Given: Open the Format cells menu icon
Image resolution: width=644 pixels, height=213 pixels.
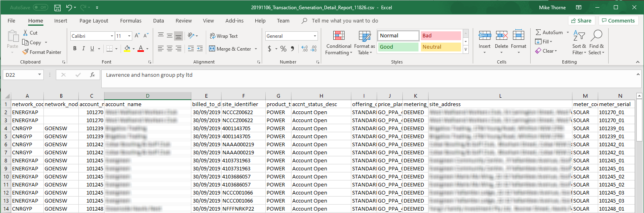Looking at the screenshot, I should (x=519, y=36).
